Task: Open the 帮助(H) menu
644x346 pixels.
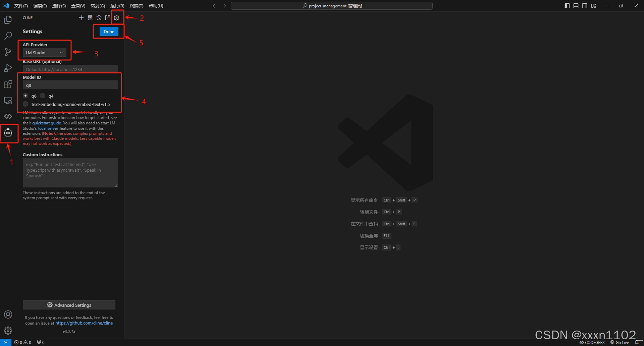Action: coord(156,6)
